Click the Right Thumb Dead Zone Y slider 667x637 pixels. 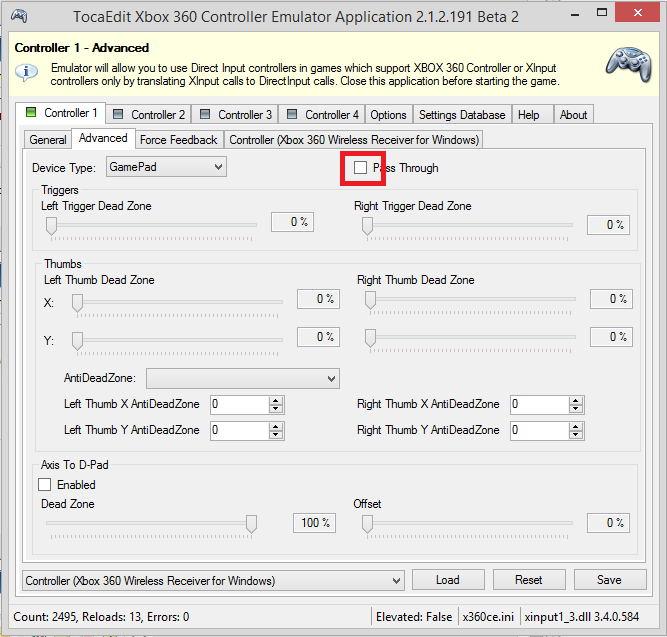[371, 338]
